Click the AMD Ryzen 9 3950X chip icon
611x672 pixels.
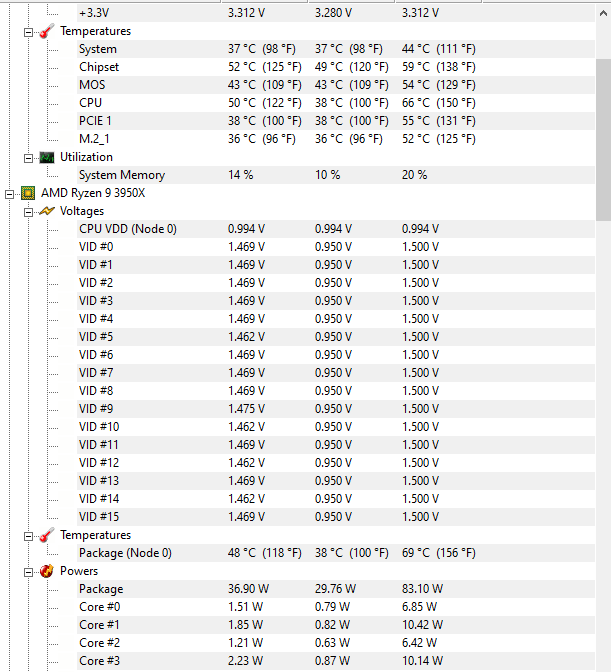28,193
